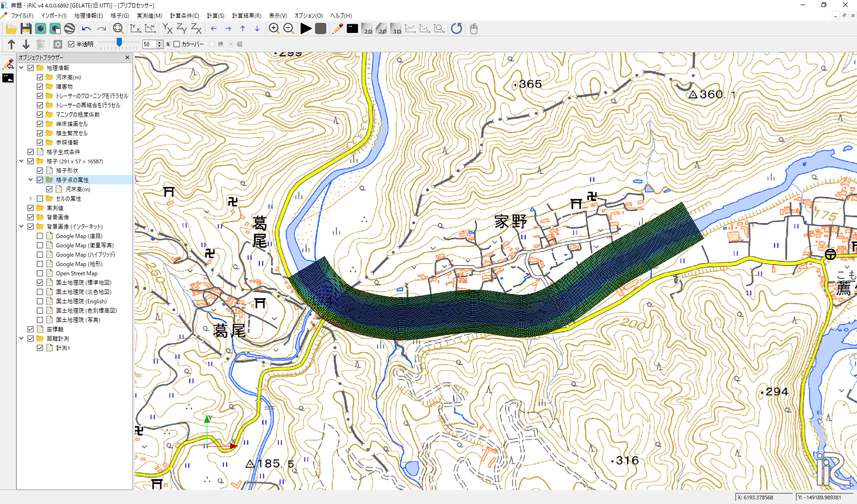
Task: Click the gray stop calculation square
Action: tap(321, 29)
